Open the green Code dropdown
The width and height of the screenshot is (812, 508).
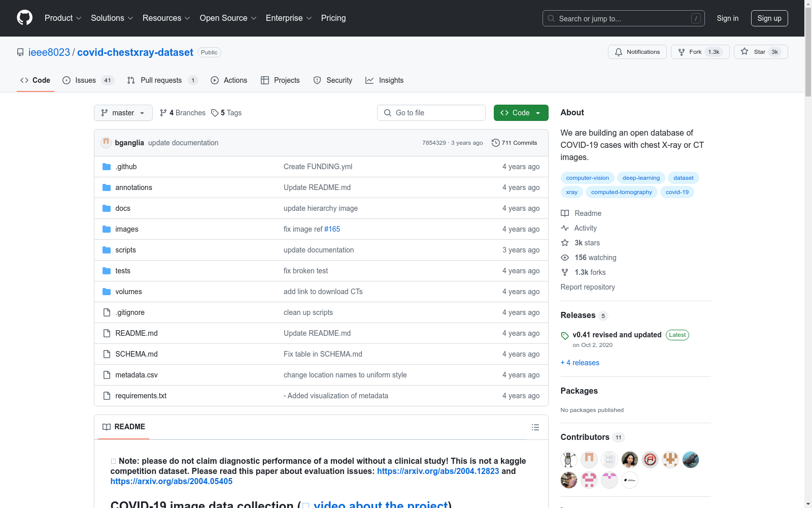coord(521,113)
